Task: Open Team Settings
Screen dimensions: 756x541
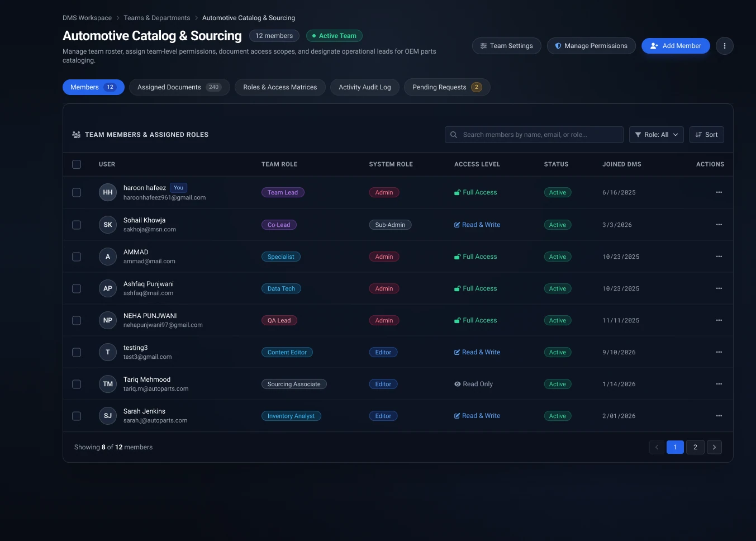Action: (506, 46)
